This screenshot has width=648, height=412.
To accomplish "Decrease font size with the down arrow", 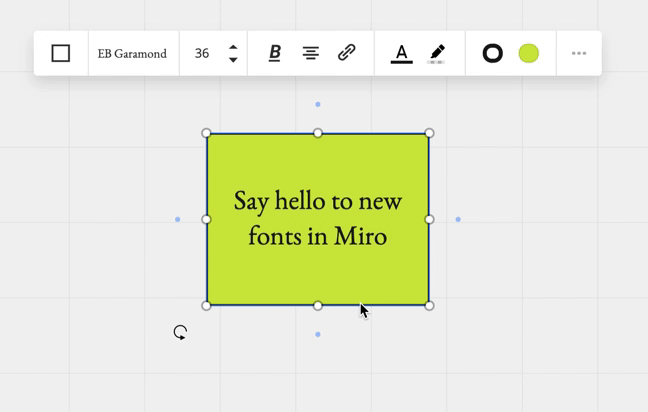I will (233, 60).
